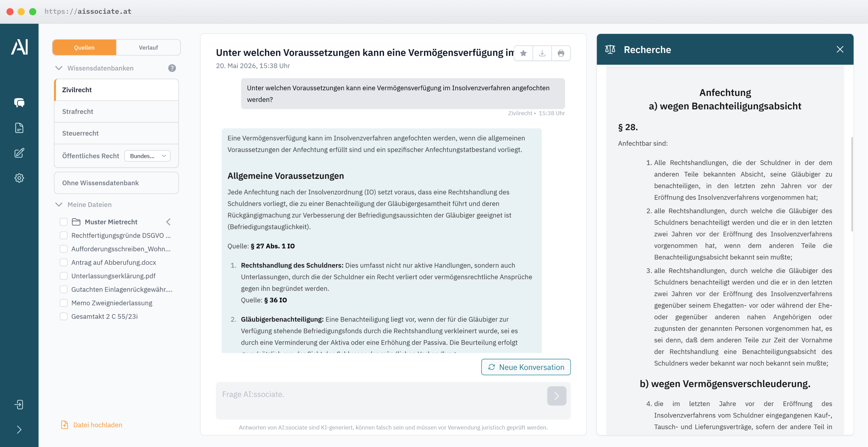Open settings gear in the sidebar
The width and height of the screenshot is (868, 447).
(x=19, y=178)
